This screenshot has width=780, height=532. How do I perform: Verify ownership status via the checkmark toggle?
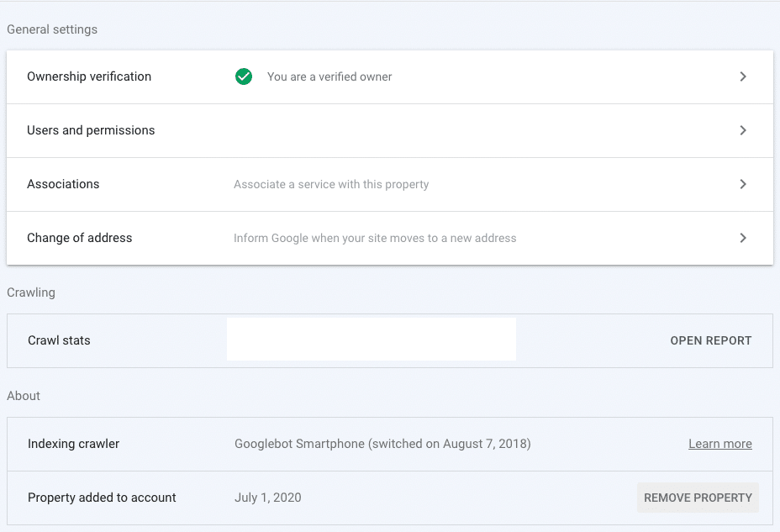[x=243, y=76]
